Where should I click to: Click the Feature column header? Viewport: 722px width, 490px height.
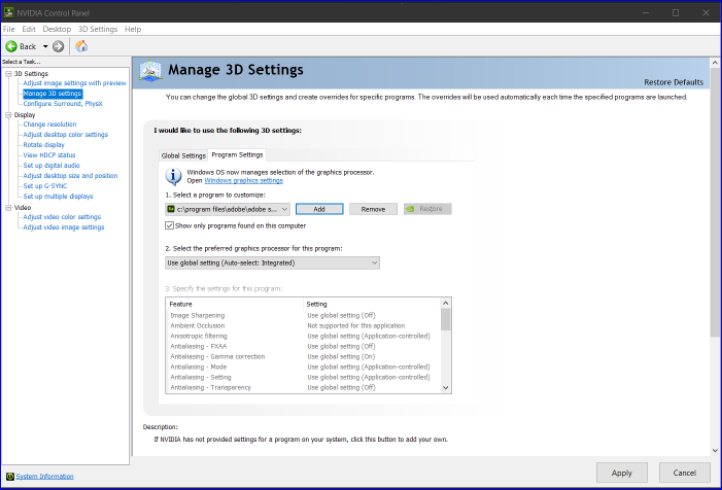point(234,304)
